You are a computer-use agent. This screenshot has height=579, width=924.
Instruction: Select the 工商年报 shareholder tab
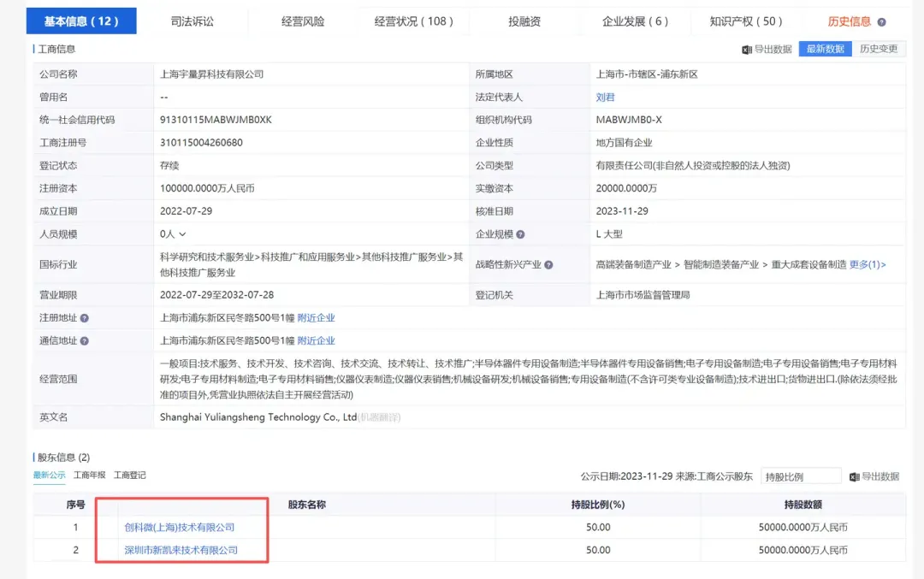(x=90, y=476)
